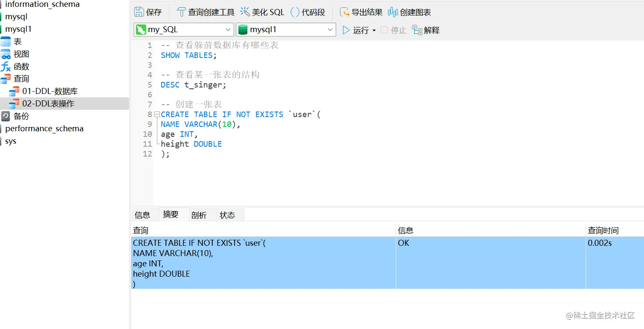Select the mysql1 database in the sidebar tree

pos(18,29)
